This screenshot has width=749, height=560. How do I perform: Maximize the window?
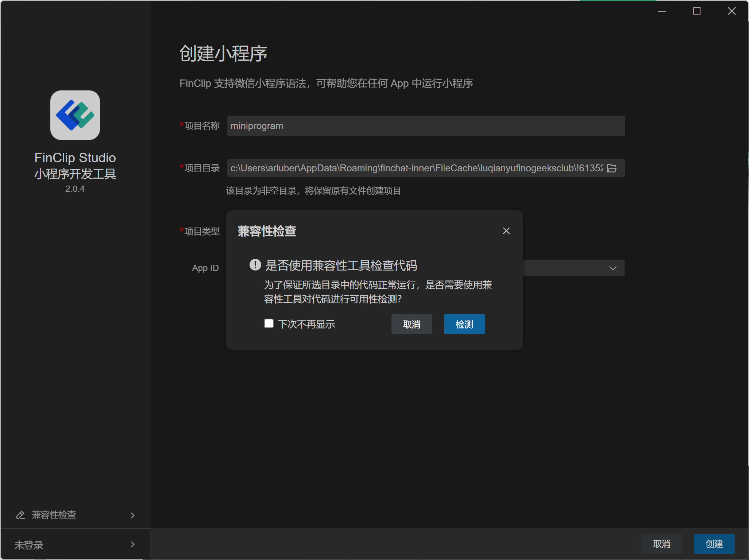point(696,11)
